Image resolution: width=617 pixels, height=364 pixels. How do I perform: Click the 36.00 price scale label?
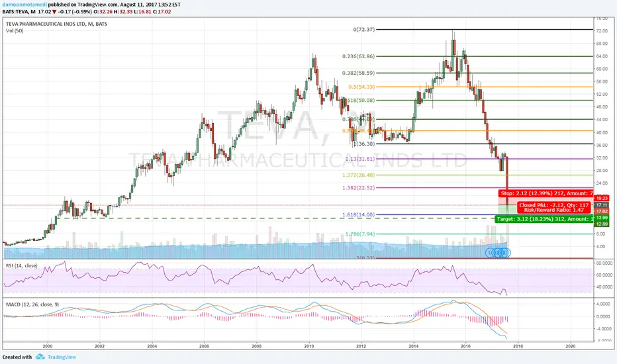pyautogui.click(x=602, y=145)
